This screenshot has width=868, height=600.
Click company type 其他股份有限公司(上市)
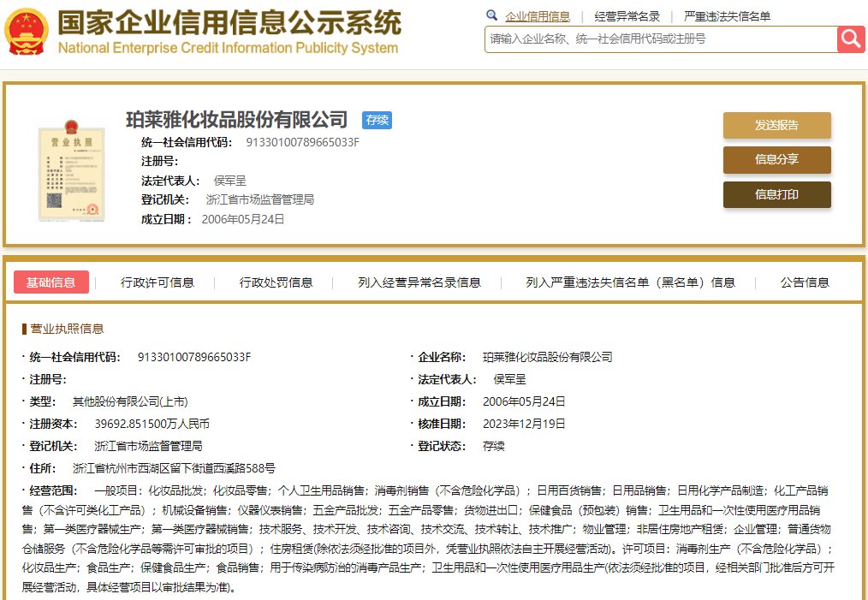tap(130, 401)
